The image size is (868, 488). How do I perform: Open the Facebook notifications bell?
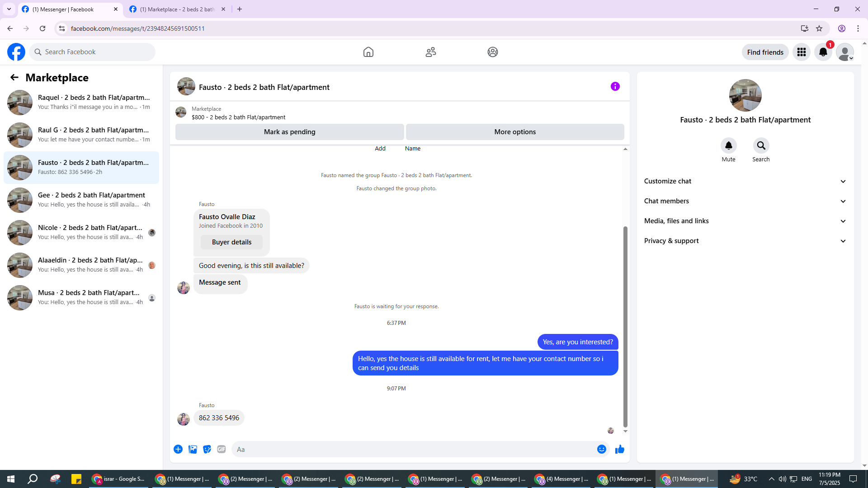(x=823, y=52)
